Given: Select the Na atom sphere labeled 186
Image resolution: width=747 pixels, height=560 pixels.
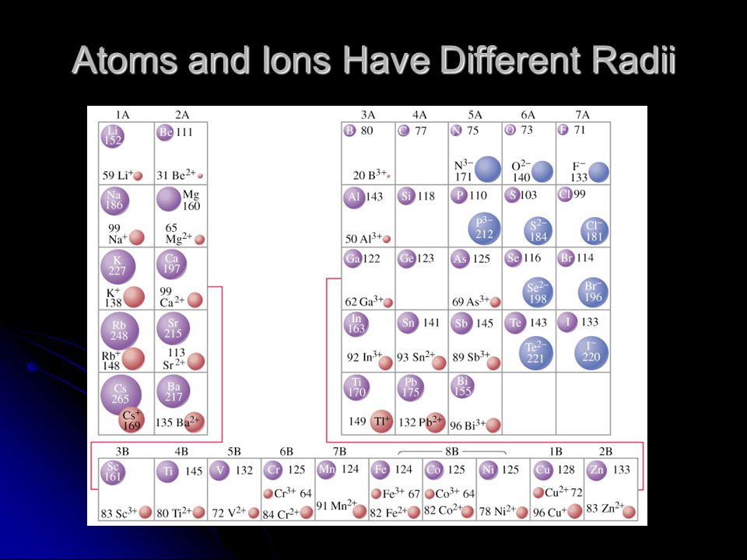Looking at the screenshot, I should 115,201.
